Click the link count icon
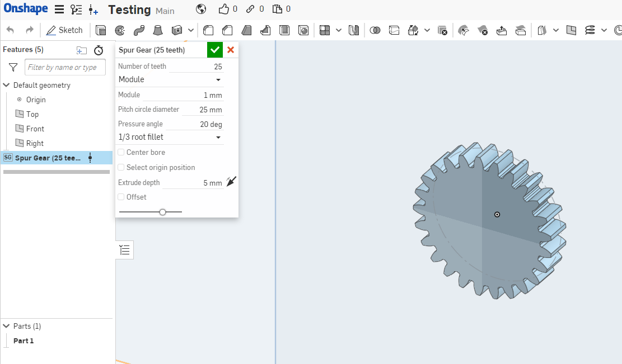 coord(250,9)
